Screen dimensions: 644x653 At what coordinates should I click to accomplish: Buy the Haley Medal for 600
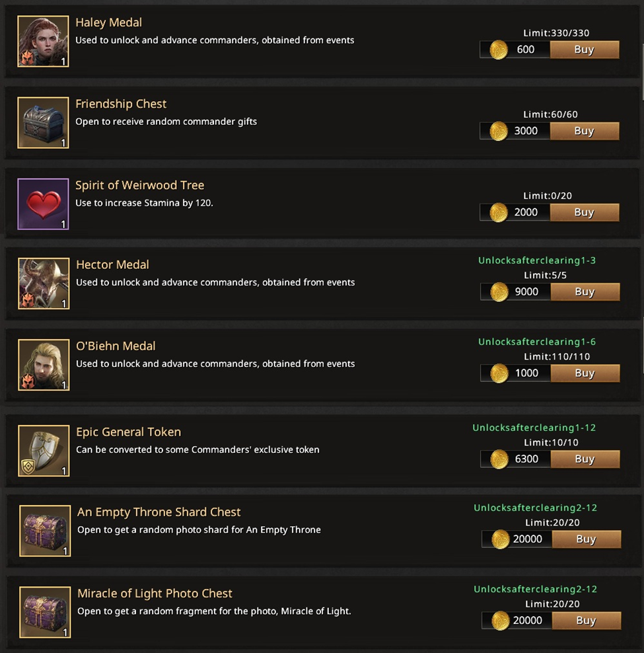(584, 50)
